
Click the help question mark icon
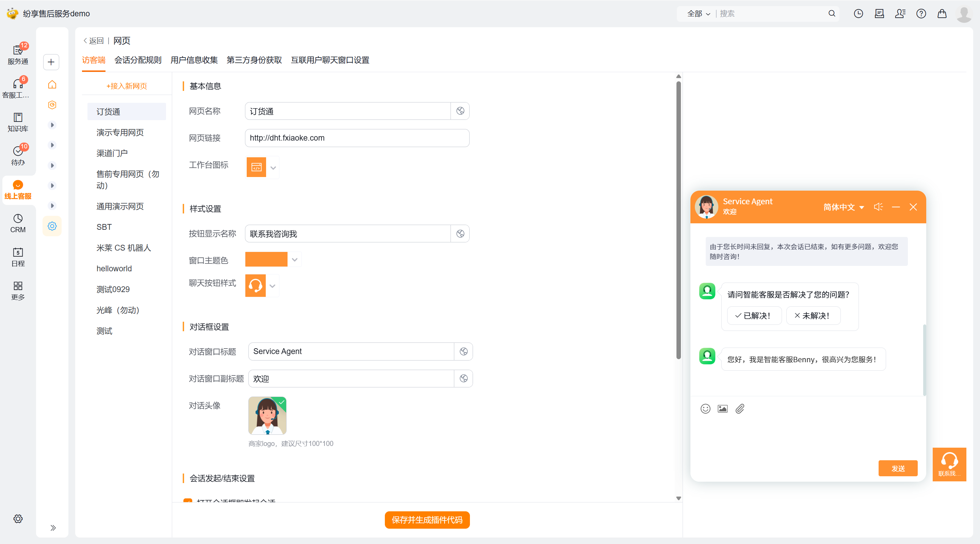pos(921,14)
